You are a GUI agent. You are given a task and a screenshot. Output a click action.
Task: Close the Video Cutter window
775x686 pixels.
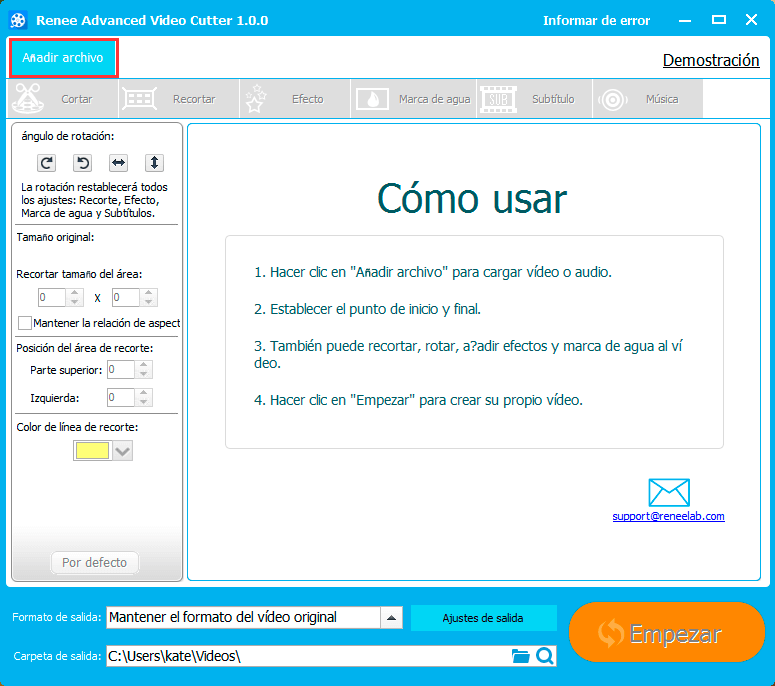pyautogui.click(x=751, y=20)
